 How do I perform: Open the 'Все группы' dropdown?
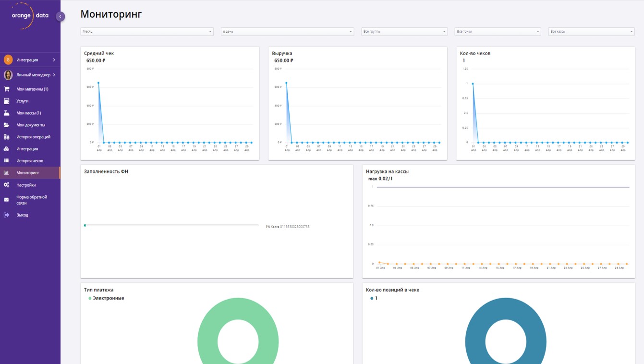tap(404, 31)
